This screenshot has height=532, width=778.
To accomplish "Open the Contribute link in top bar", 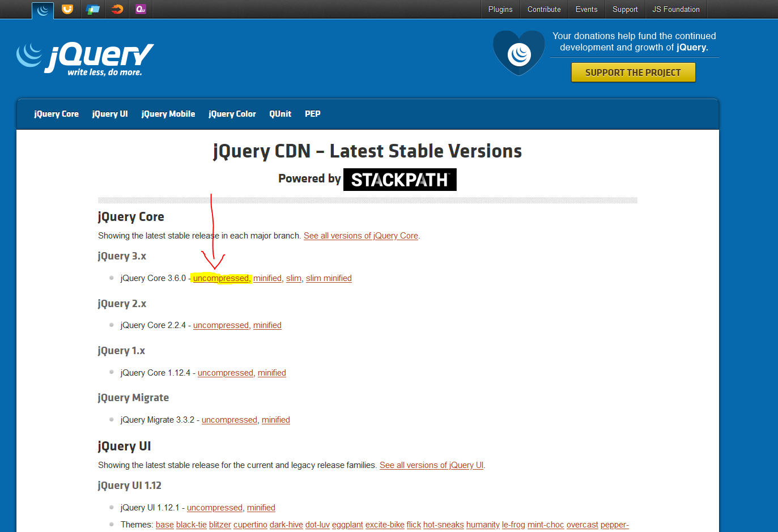I will pyautogui.click(x=544, y=9).
